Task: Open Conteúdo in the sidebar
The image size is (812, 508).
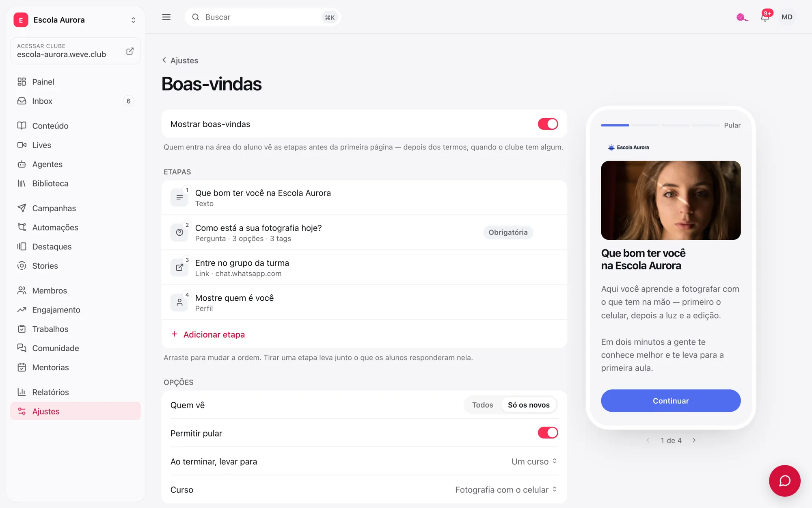Action: coord(76,126)
